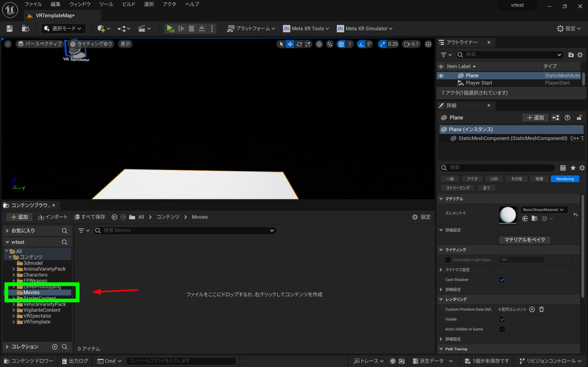Open the BasicShapeMaterial dropdown

click(x=543, y=210)
